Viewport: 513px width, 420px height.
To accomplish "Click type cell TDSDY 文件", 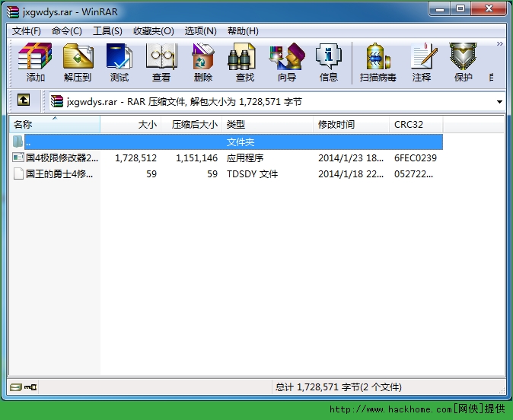I will pos(252,173).
